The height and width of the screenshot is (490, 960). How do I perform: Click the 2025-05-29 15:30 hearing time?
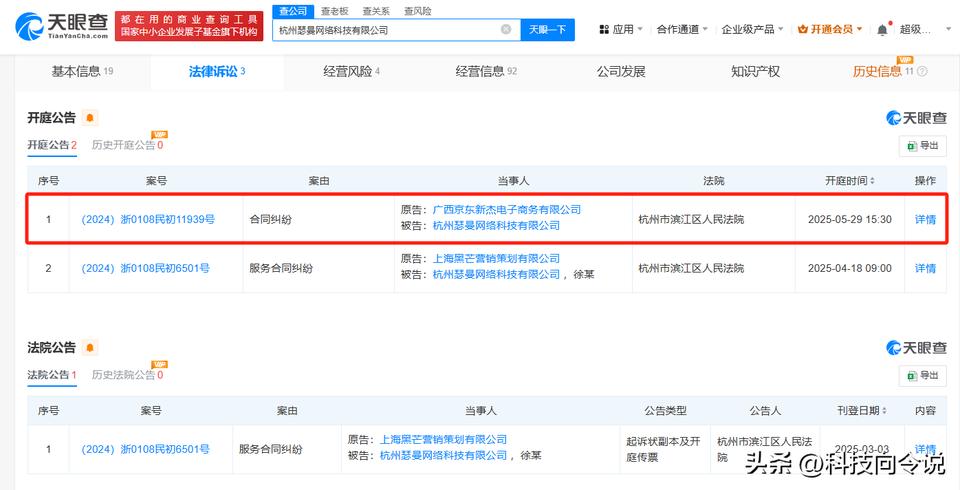coord(850,219)
